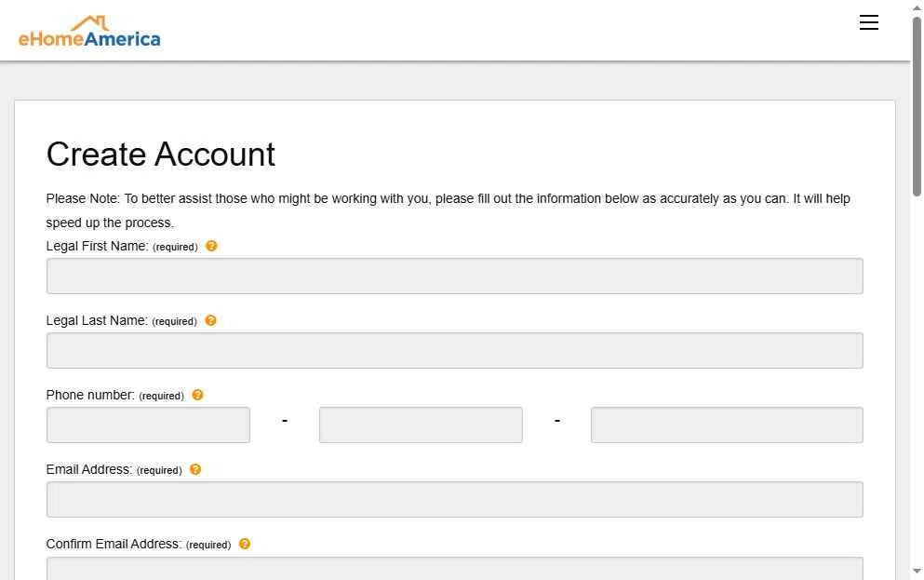Open the Confirm Email Address help tooltip icon
Viewport: 924px width, 580px height.
[245, 544]
